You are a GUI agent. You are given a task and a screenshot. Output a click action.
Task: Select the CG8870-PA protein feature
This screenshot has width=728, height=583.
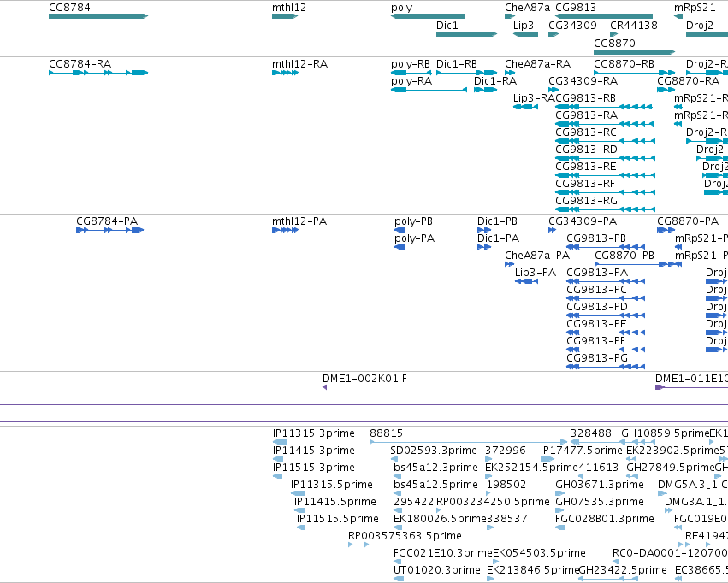pos(666,230)
